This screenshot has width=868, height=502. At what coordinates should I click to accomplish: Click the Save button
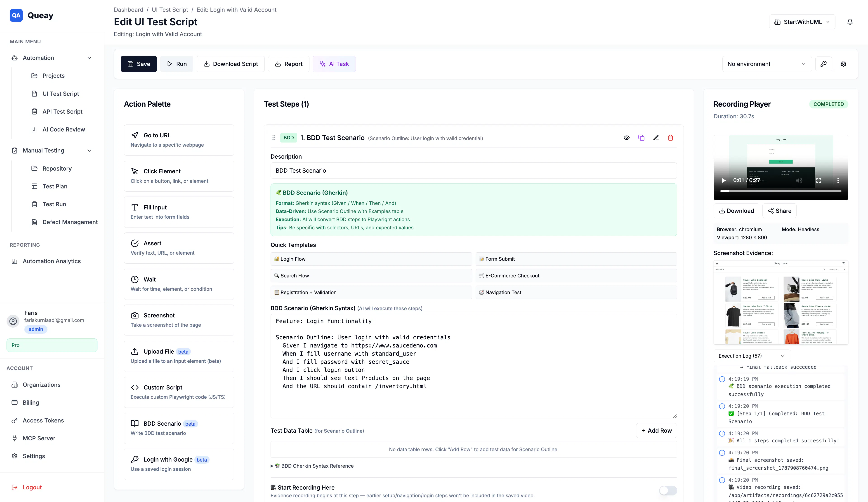click(x=139, y=64)
